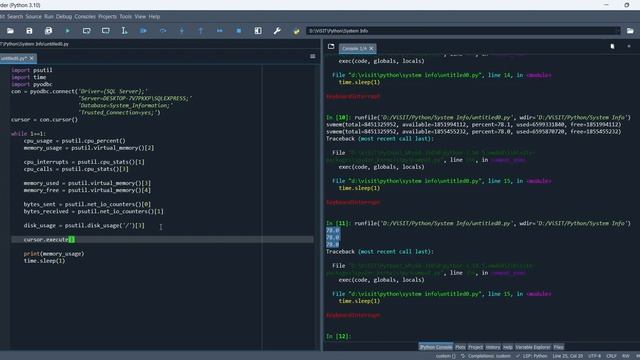The image size is (640, 360).
Task: Continue execution until next breakpoint
Action: [x=220, y=31]
